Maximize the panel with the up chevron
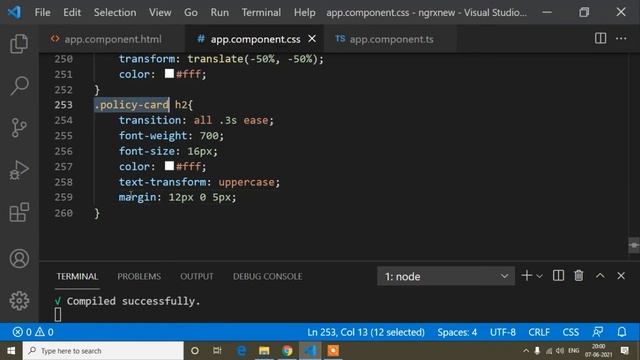The image size is (640, 360). coord(600,276)
